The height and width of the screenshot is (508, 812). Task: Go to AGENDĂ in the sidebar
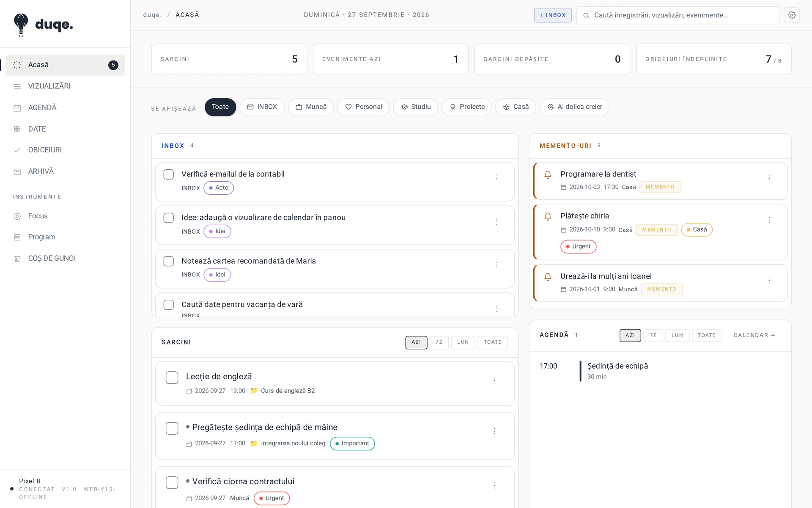coord(65,108)
